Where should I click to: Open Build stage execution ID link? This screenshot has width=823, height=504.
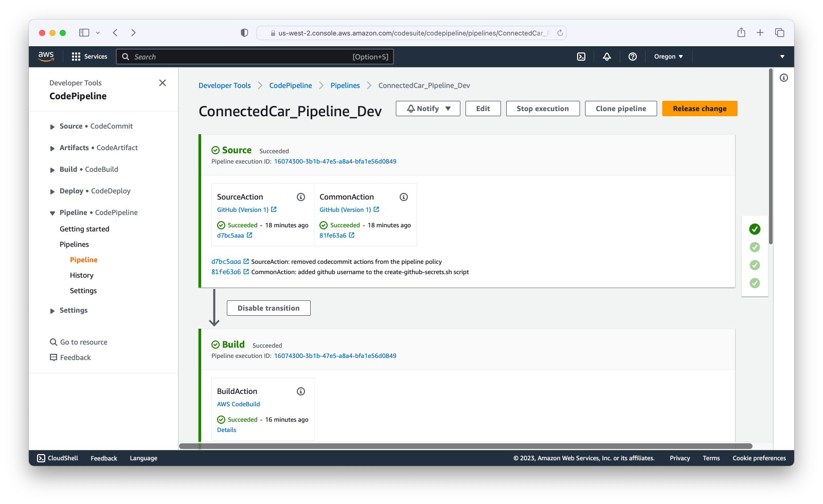point(335,356)
